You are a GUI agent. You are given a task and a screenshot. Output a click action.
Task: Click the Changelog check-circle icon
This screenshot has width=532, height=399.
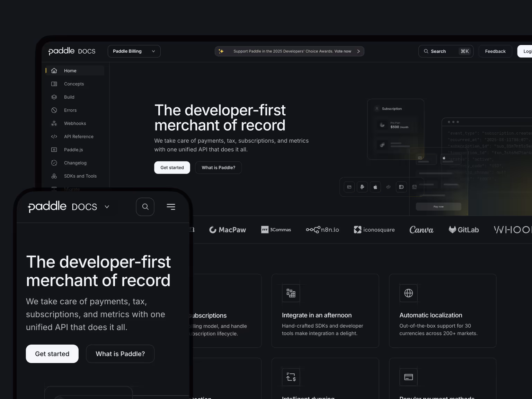click(x=54, y=163)
